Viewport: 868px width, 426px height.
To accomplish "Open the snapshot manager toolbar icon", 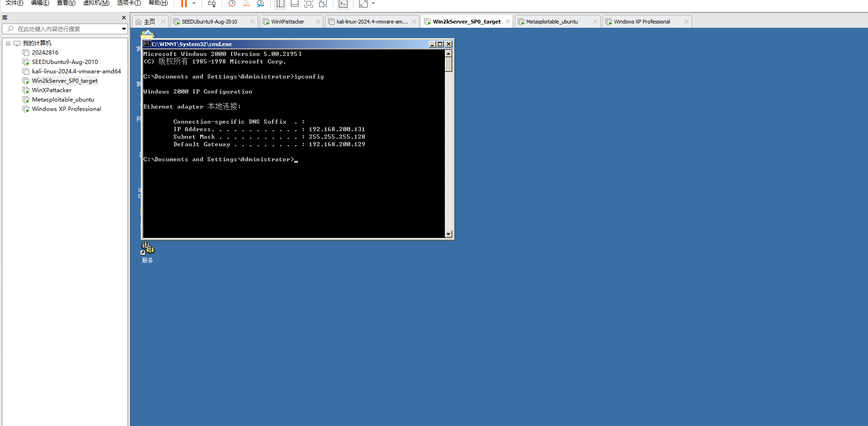I will [x=260, y=4].
